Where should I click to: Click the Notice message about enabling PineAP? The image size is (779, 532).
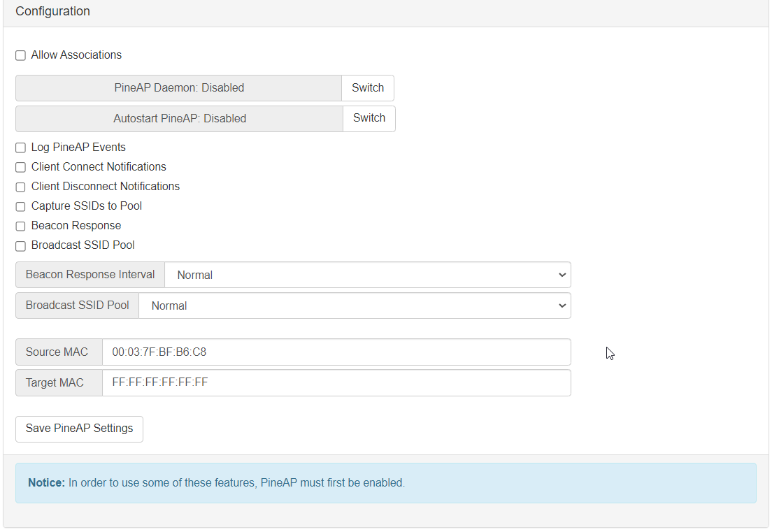(386, 483)
